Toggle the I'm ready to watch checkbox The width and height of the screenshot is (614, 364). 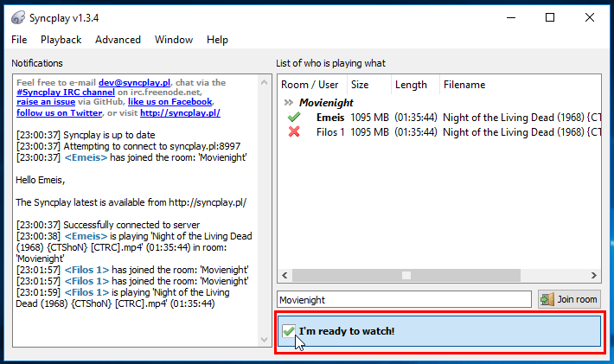pos(289,331)
